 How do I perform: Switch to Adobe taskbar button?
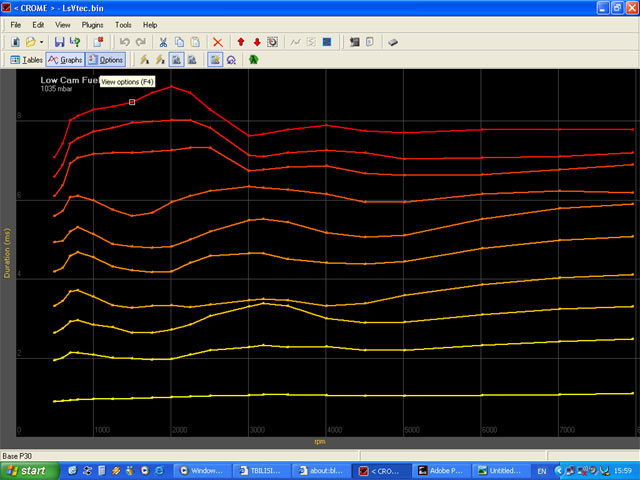pyautogui.click(x=442, y=470)
